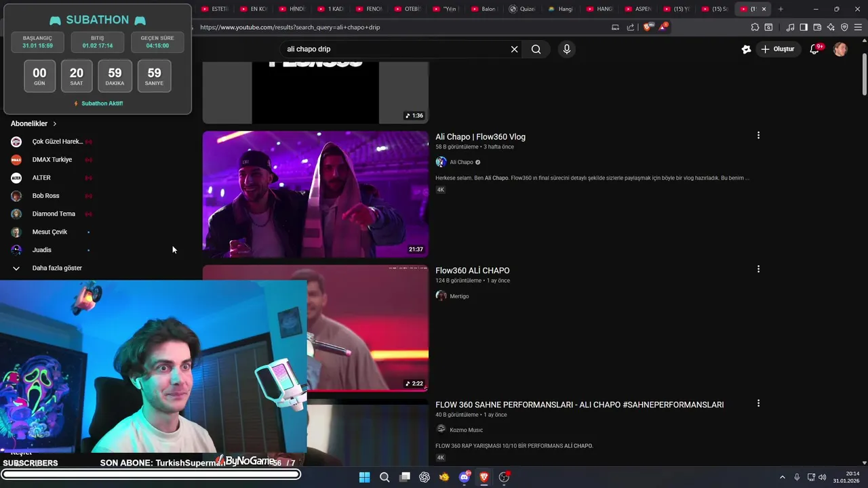Clear the YouTube search box text
868x488 pixels.
click(514, 49)
